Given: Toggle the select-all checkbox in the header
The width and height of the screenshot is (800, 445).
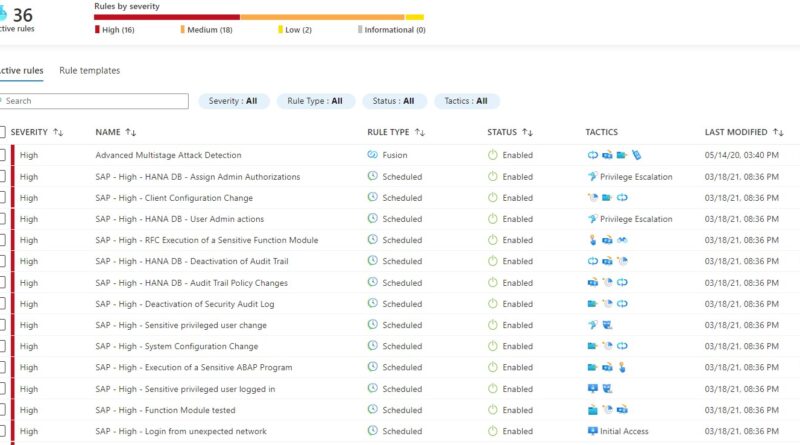Looking at the screenshot, I should pyautogui.click(x=2, y=133).
